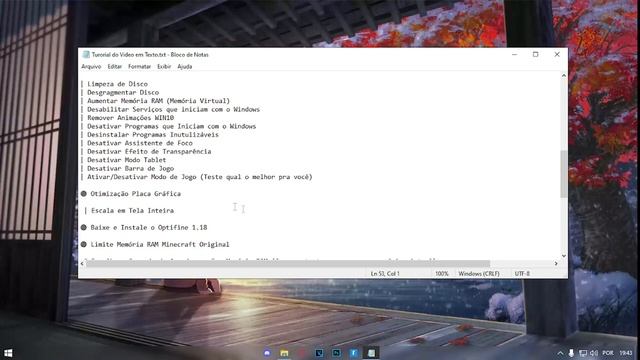The image size is (640, 360).
Task: Click the horizontal scrollbar left arrow
Action: click(82, 264)
